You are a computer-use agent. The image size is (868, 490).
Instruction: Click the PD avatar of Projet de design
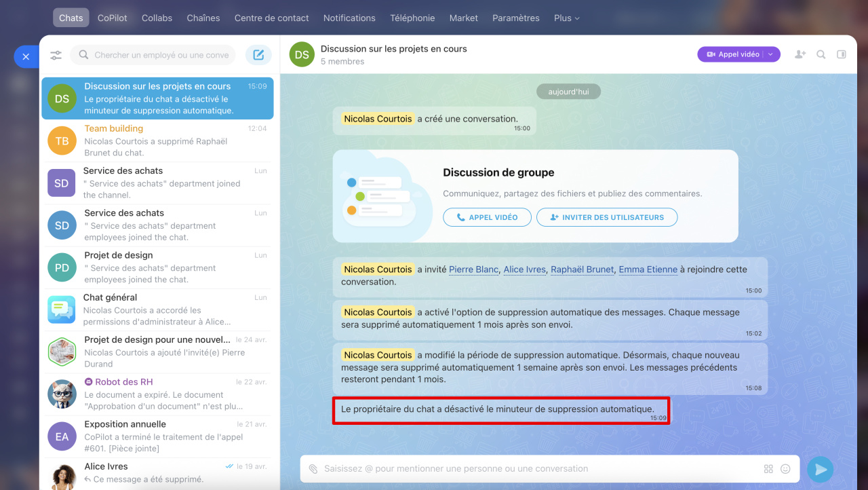[62, 267]
